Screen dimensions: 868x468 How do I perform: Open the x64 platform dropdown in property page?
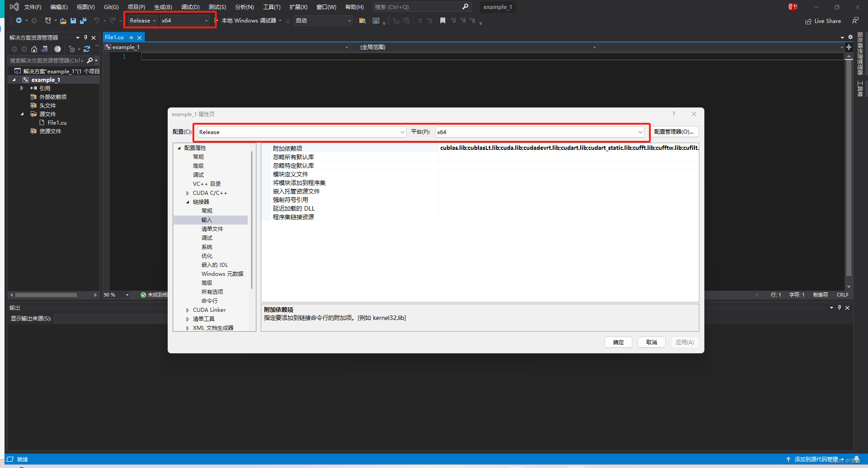pyautogui.click(x=640, y=132)
